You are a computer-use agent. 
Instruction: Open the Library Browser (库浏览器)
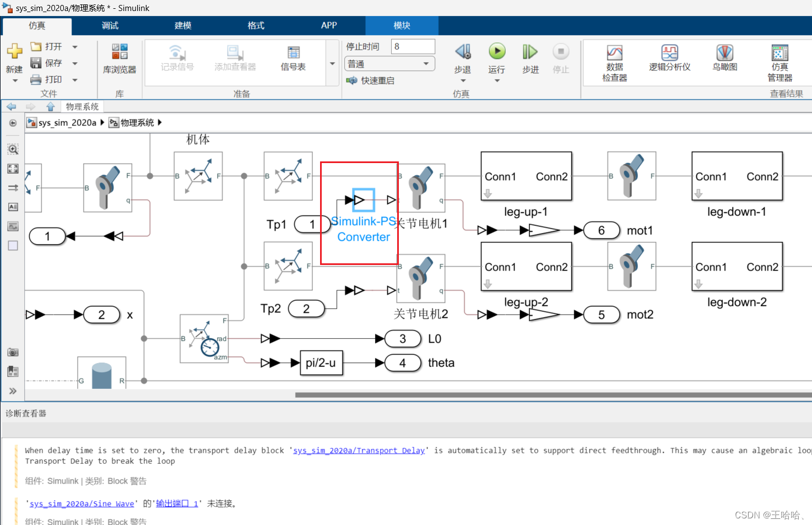(x=120, y=59)
